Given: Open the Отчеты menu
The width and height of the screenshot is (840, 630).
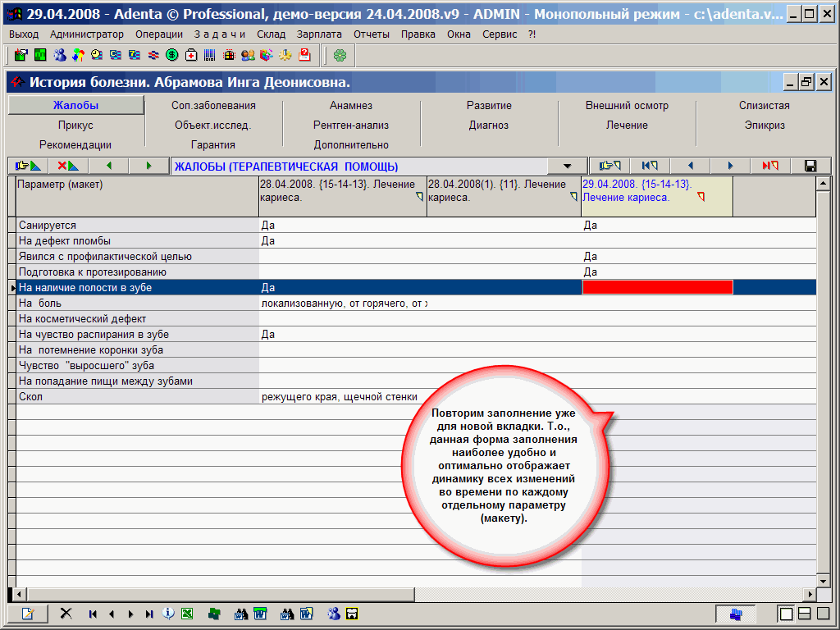Looking at the screenshot, I should [x=372, y=34].
